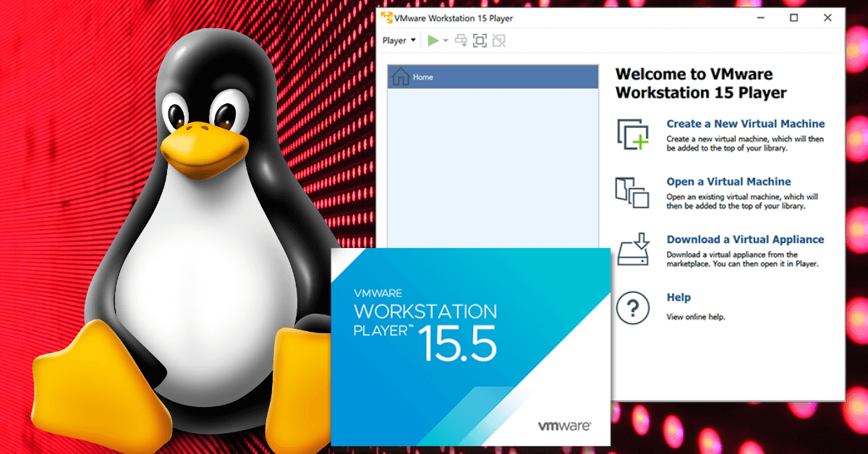This screenshot has width=868, height=454.
Task: Minimize the VMware Workstation 15 Player window
Action: point(759,18)
